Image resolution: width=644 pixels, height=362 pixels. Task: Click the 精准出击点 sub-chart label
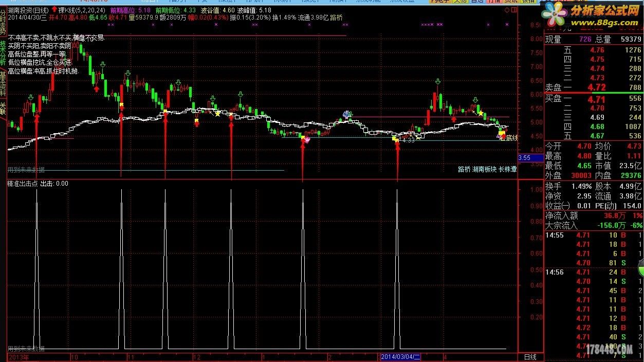coord(23,184)
